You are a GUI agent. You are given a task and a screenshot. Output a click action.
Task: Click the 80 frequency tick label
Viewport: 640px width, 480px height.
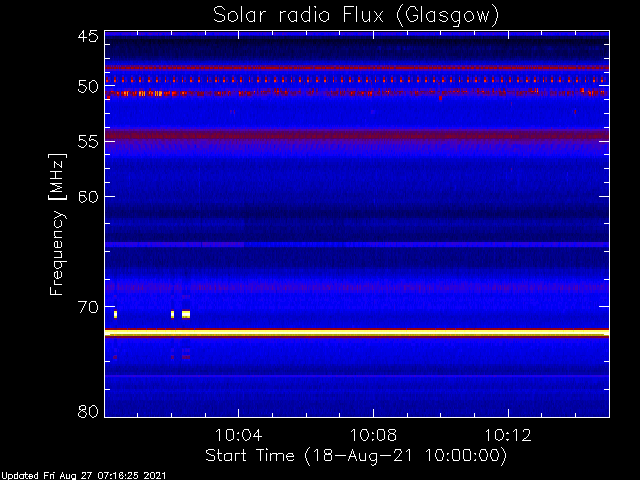pyautogui.click(x=88, y=411)
